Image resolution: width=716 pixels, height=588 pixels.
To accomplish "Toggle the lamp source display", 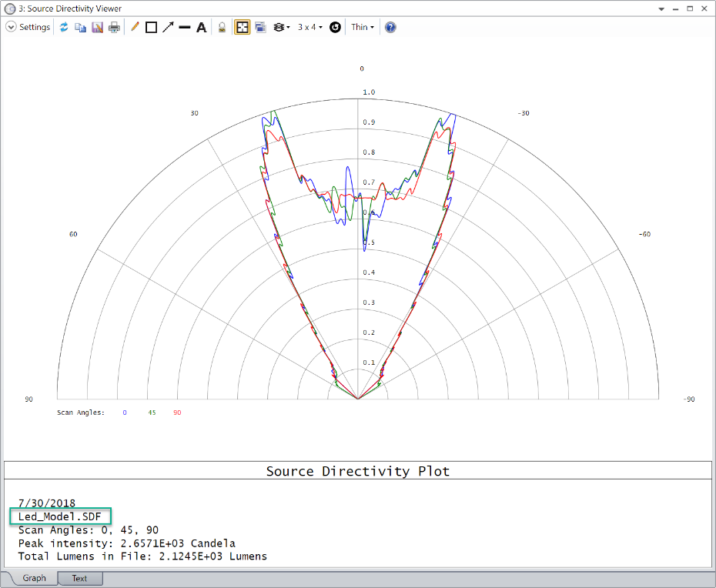I will 222,27.
